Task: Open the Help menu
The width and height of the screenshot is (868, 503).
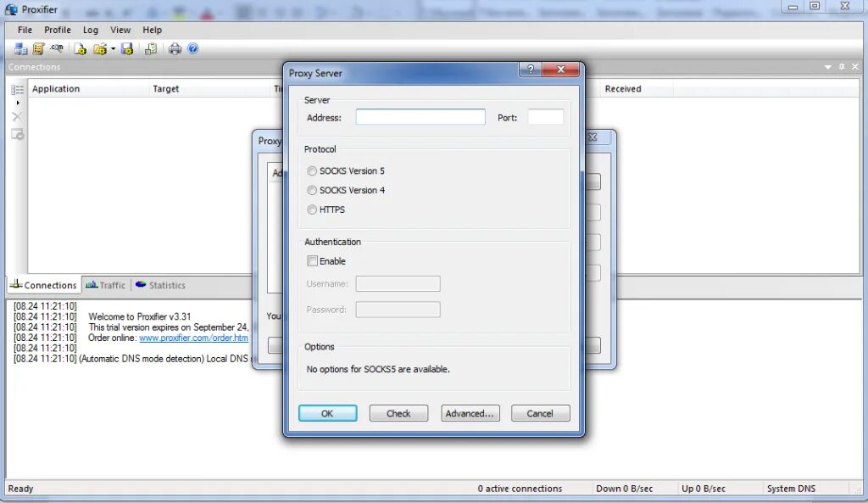Action: [x=153, y=30]
